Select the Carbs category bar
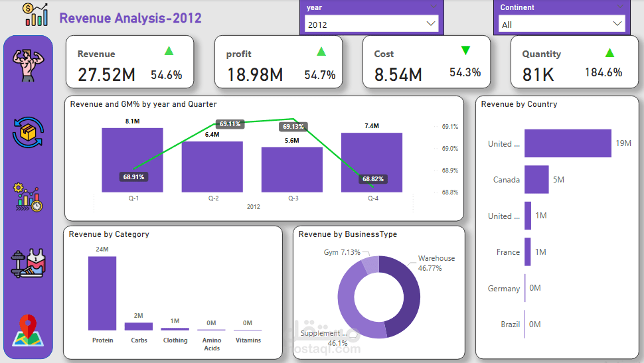 (138, 327)
